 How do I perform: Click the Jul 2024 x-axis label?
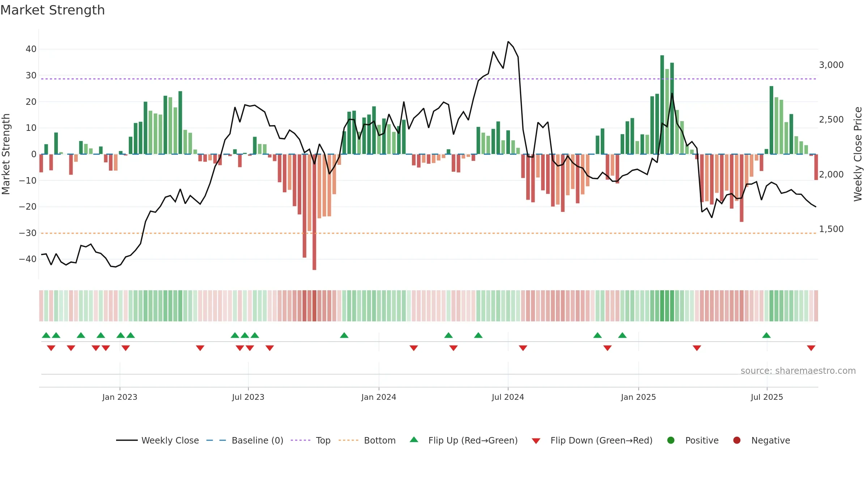pyautogui.click(x=508, y=397)
